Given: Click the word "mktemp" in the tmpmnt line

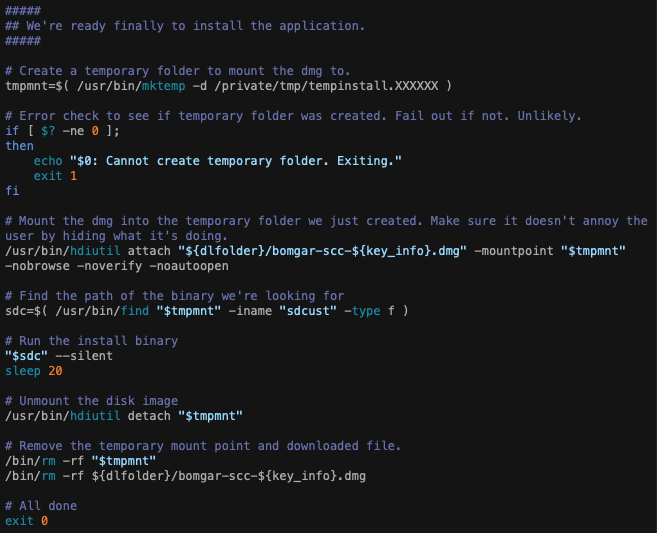Looking at the screenshot, I should (163, 86).
